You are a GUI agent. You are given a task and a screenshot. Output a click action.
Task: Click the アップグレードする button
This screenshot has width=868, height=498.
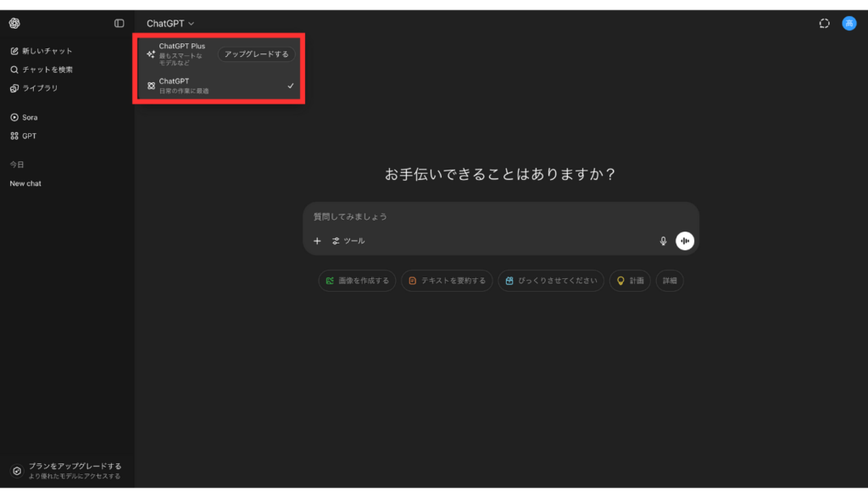(x=256, y=54)
